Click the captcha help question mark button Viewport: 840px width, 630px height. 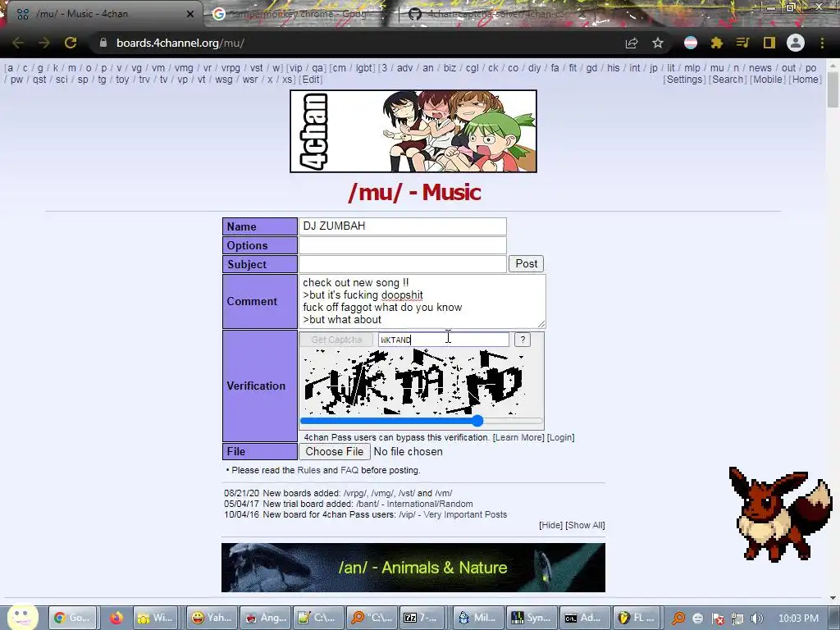pyautogui.click(x=523, y=340)
